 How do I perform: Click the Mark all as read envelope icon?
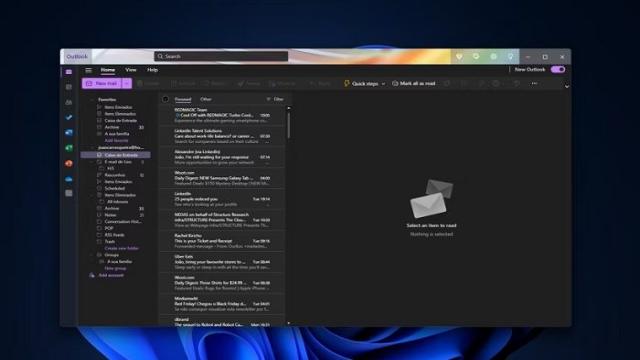click(x=395, y=83)
